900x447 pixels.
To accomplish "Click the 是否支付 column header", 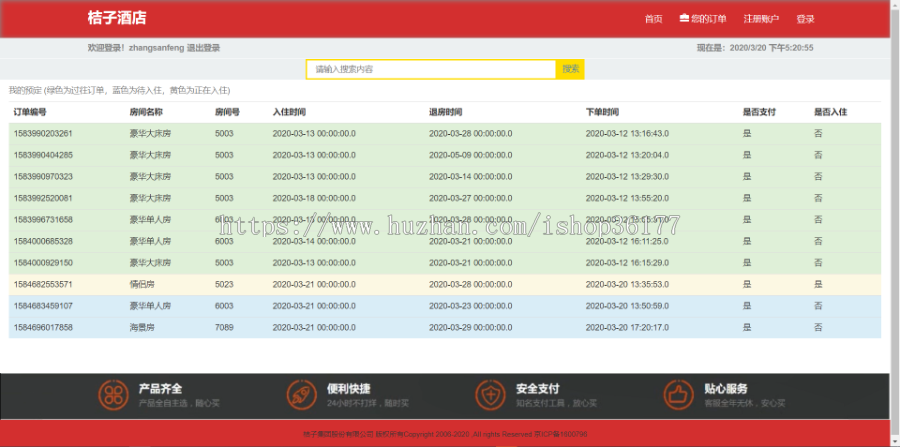I will click(759, 112).
